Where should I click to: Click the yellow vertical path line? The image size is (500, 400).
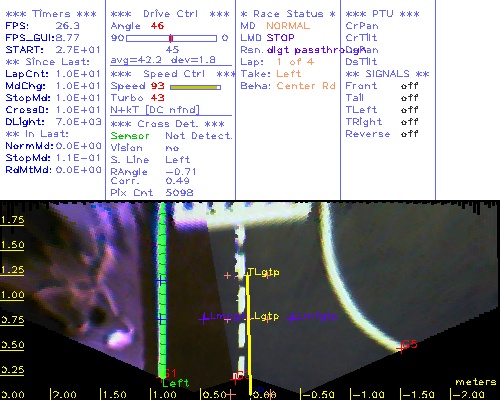click(248, 333)
